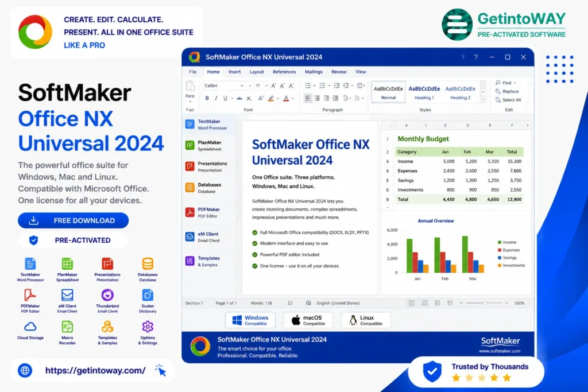Open the File menu
The width and height of the screenshot is (588, 392).
pyautogui.click(x=192, y=72)
